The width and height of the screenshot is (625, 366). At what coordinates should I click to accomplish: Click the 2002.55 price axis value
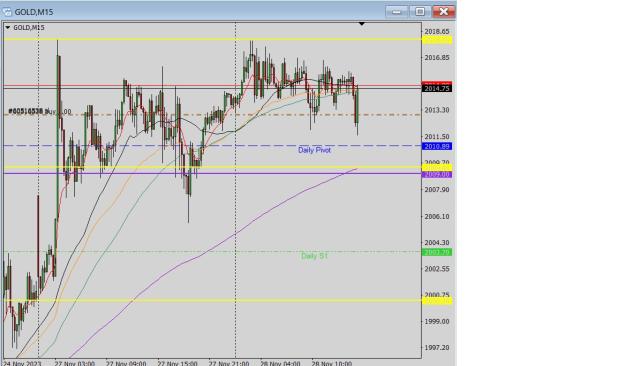tap(437, 269)
